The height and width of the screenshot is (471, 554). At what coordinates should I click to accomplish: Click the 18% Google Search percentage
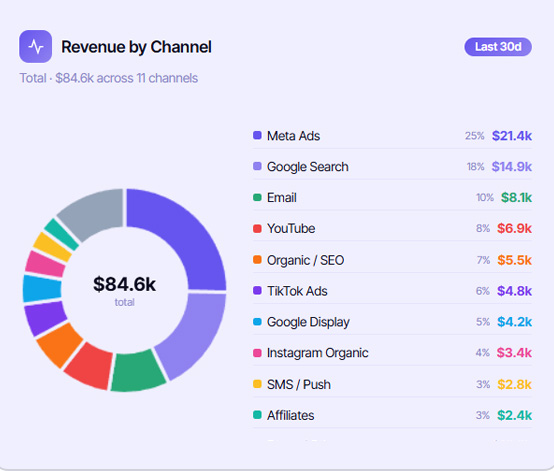[475, 167]
